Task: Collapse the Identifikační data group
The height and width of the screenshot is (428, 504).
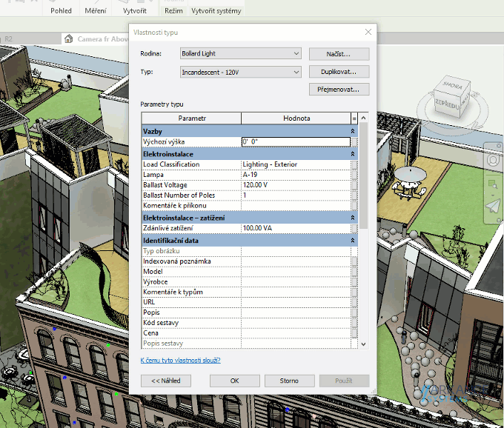Action: click(353, 241)
